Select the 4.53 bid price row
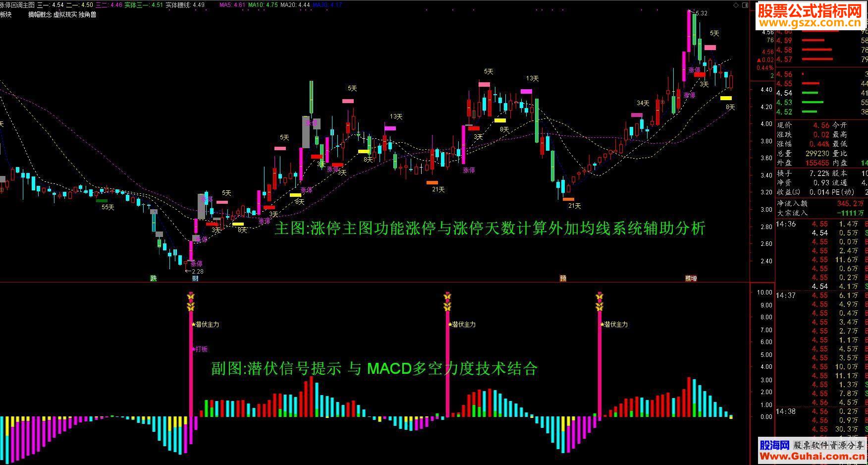Viewport: 868px width, 465px height. (x=821, y=103)
